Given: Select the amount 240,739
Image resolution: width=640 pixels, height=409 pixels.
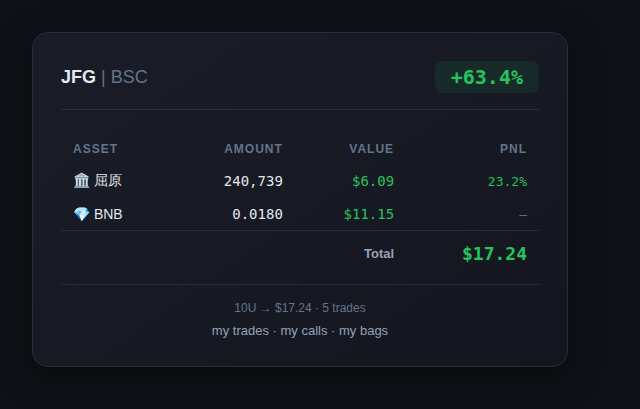Looking at the screenshot, I should coord(253,181).
